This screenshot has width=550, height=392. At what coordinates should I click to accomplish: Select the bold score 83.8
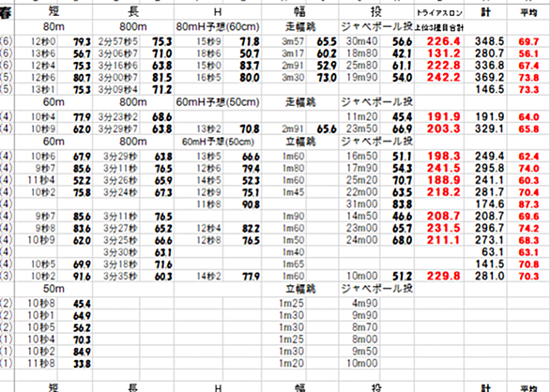tap(402, 204)
